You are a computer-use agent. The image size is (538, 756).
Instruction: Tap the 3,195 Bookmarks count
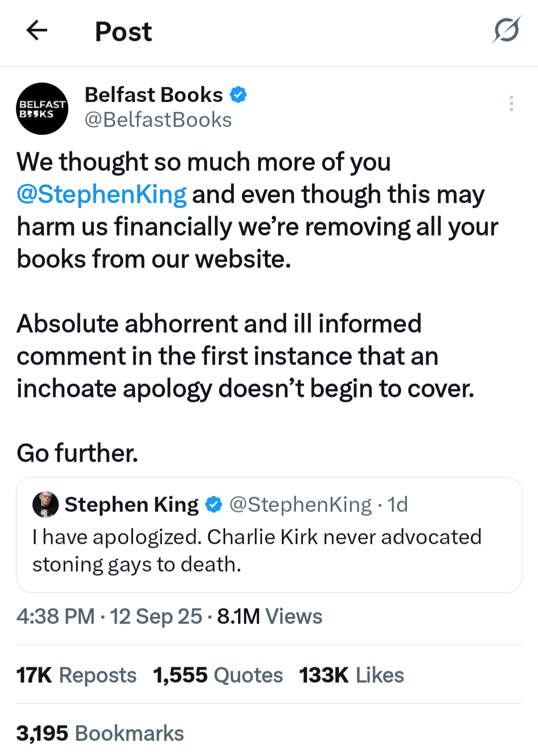(100, 734)
